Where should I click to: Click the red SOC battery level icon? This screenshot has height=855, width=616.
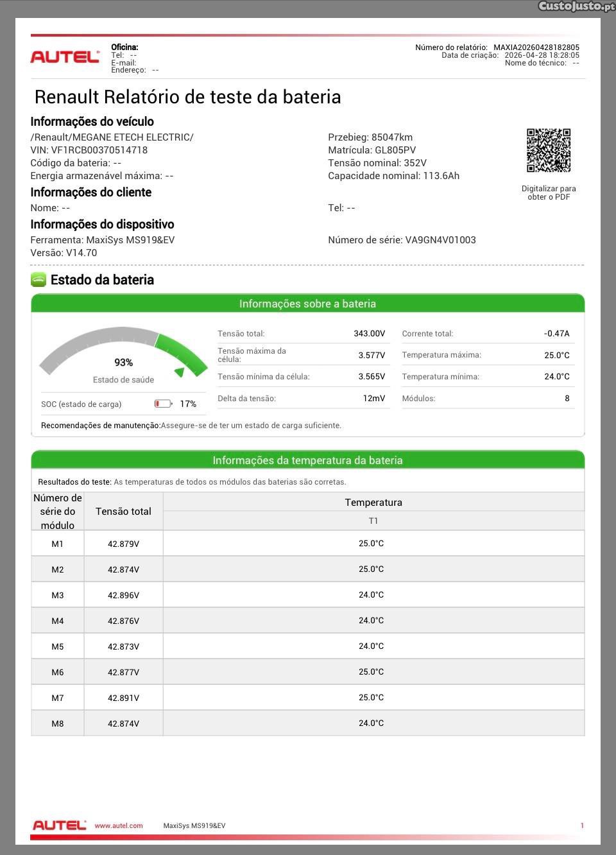click(x=163, y=404)
